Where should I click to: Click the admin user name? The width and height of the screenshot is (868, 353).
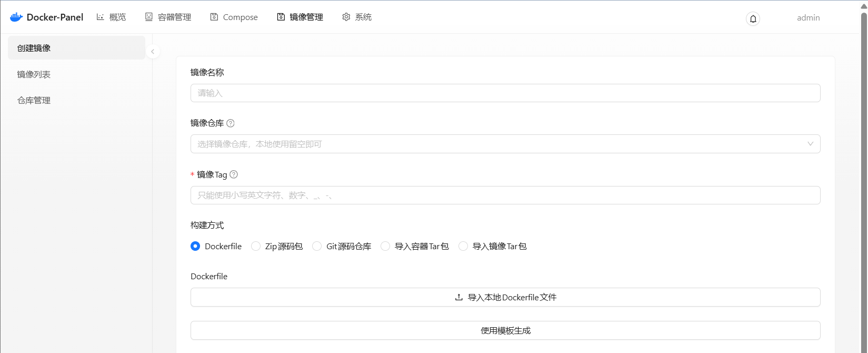pos(809,18)
